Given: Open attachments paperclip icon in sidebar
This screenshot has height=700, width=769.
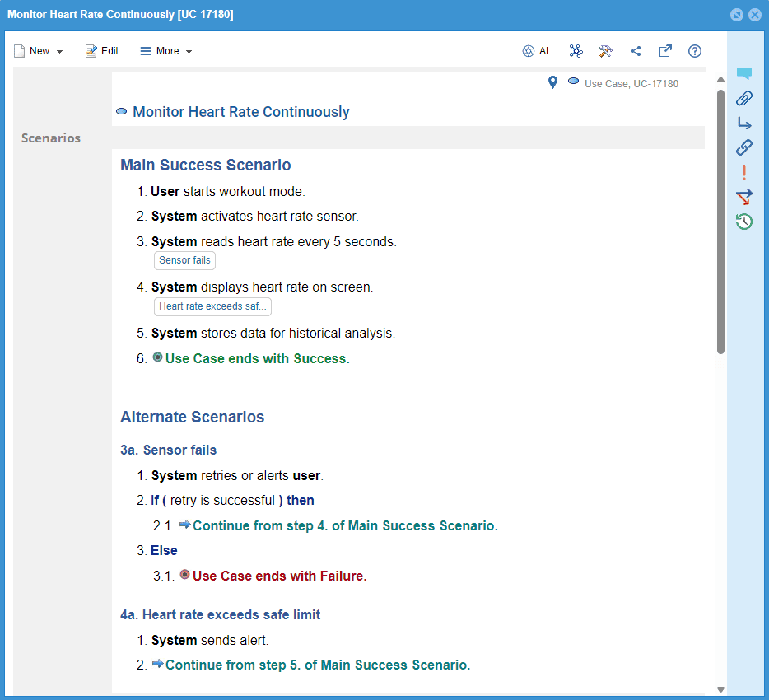Looking at the screenshot, I should [x=744, y=99].
